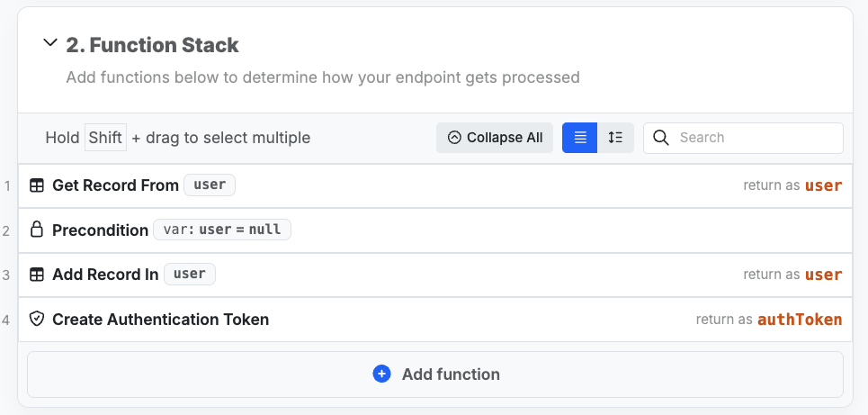Open the Precondition step row
868x415 pixels.
pyautogui.click(x=100, y=230)
